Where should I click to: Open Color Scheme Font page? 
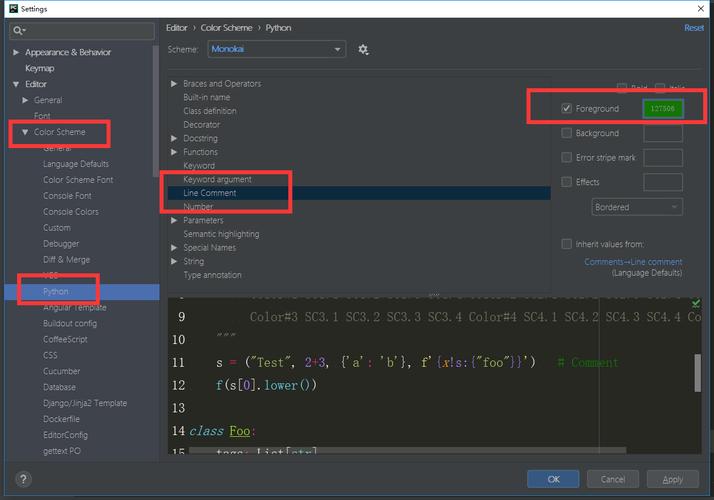(78, 180)
